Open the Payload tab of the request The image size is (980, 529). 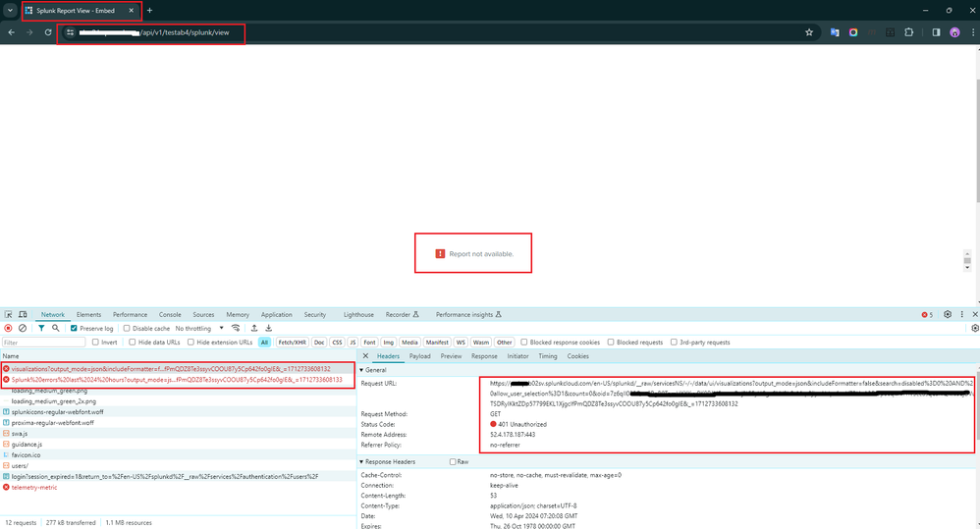pyautogui.click(x=419, y=356)
